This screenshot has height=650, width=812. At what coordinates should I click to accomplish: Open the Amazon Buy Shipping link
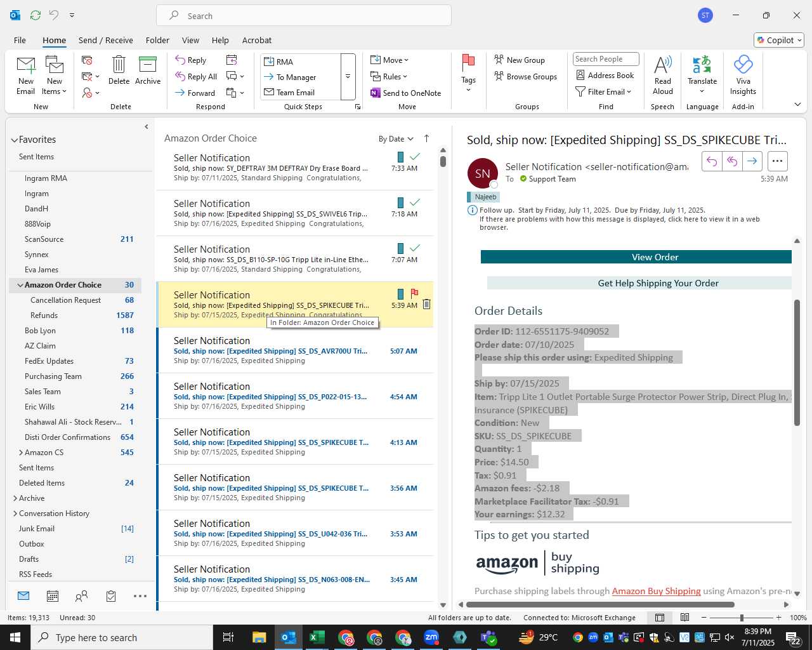click(656, 591)
